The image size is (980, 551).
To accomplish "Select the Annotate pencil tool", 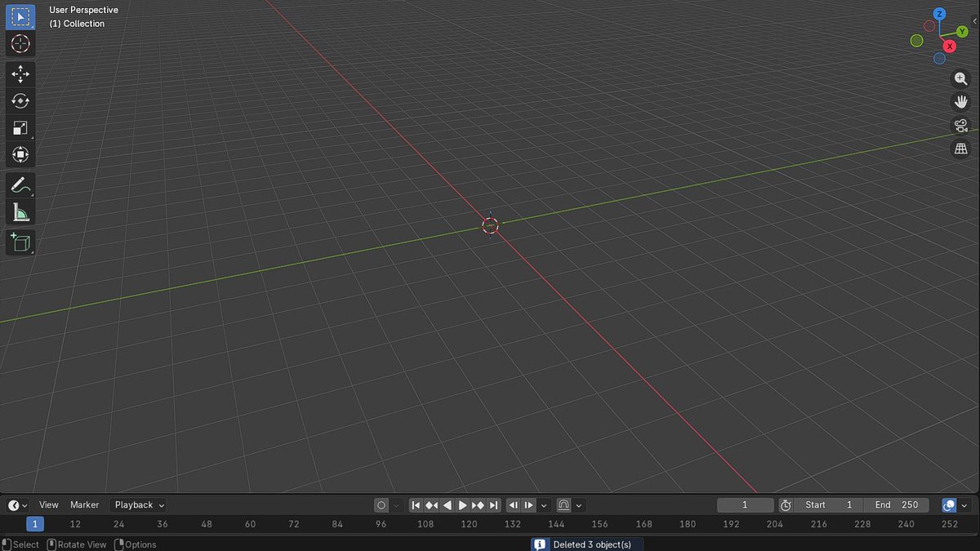I will click(x=20, y=186).
